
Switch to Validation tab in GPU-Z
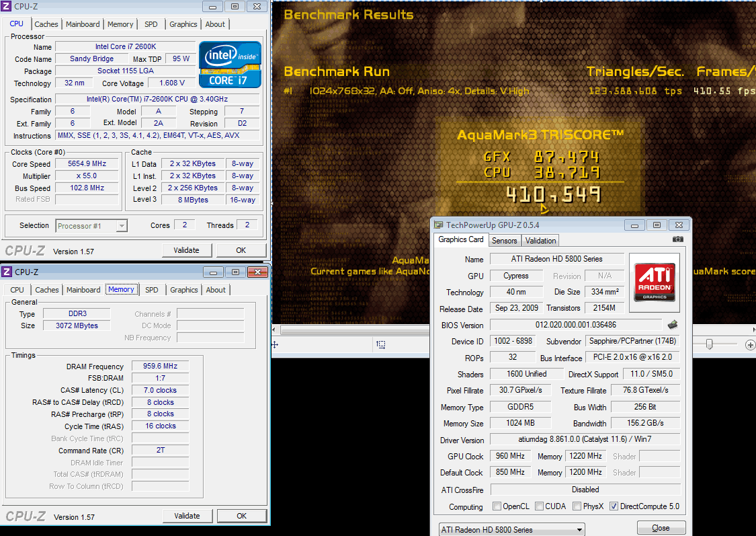tap(540, 241)
